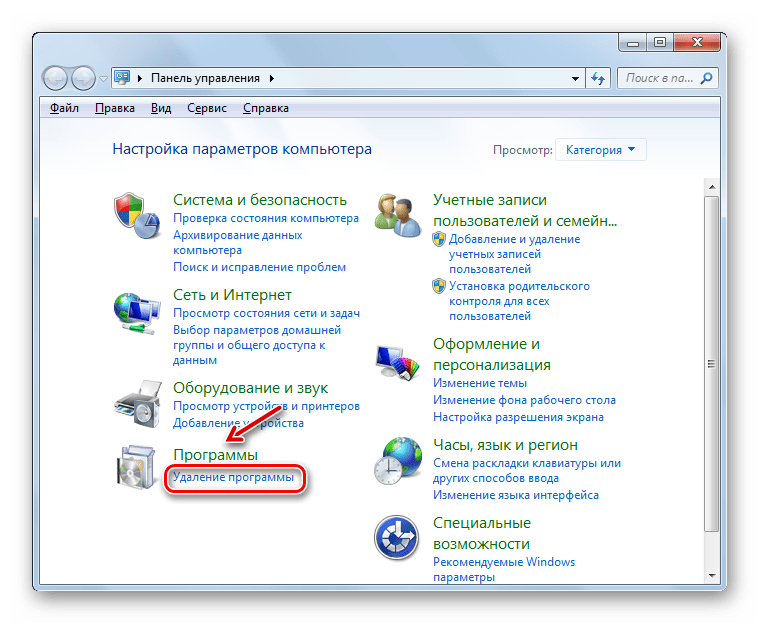760x624 pixels.
Task: Expand arrow before Панель управления breadcrumb
Action: click(140, 78)
